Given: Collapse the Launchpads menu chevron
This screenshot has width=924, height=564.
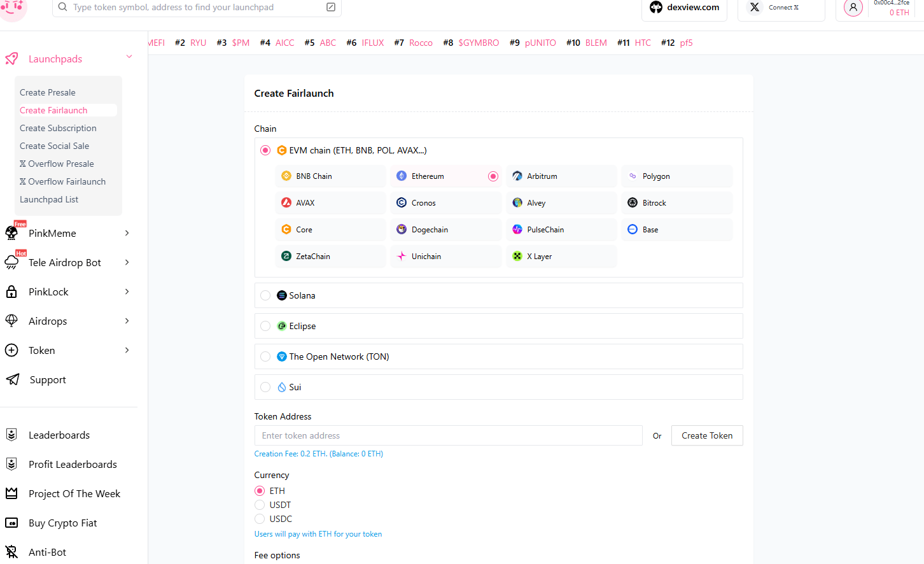Looking at the screenshot, I should (129, 57).
